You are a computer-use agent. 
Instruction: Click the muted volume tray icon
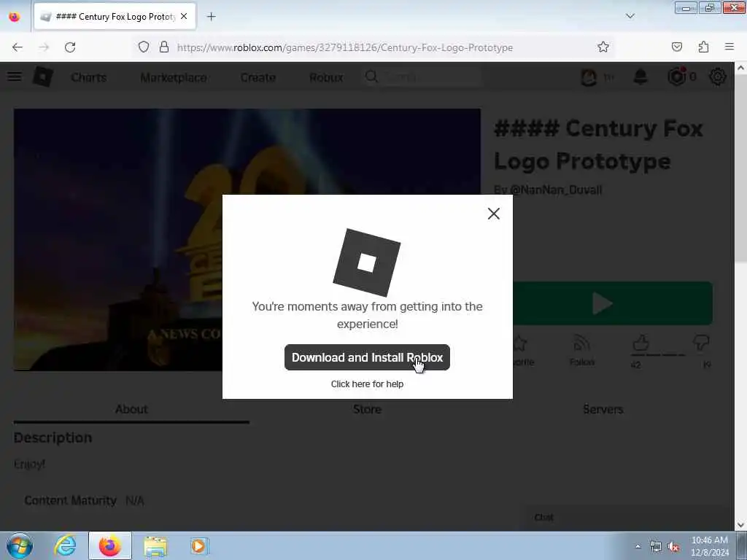coord(673,547)
